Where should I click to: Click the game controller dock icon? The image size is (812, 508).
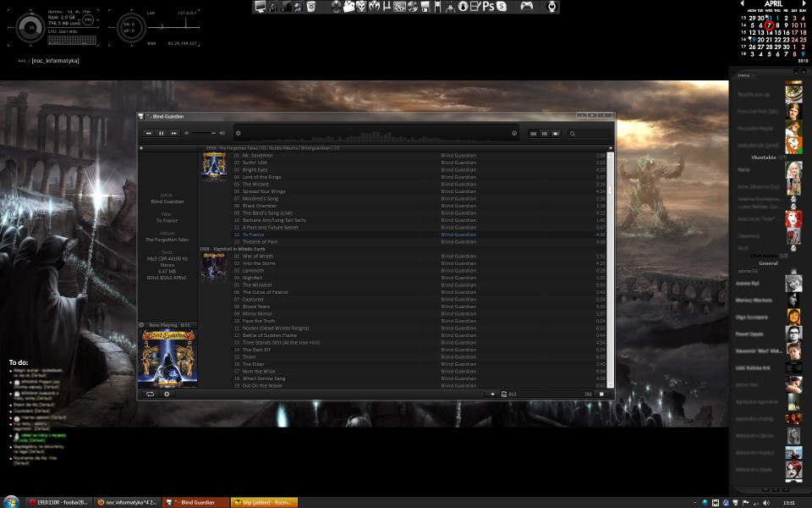pyautogui.click(x=526, y=7)
